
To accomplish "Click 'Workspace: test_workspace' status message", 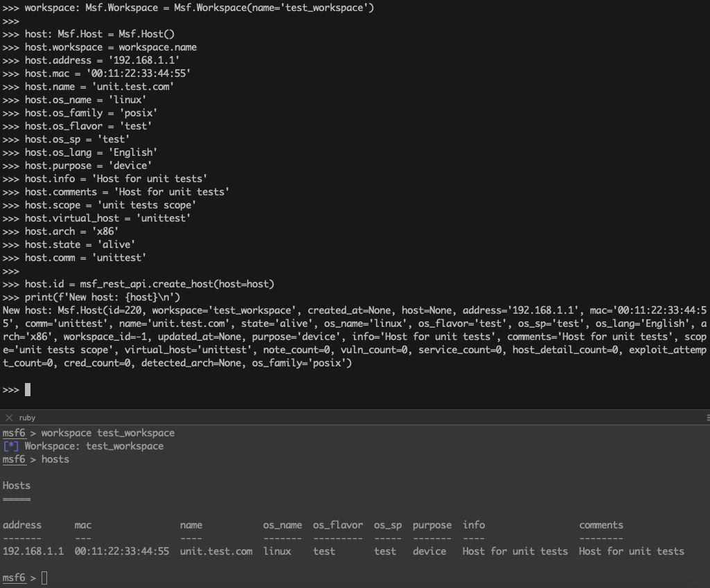I will coord(94,446).
